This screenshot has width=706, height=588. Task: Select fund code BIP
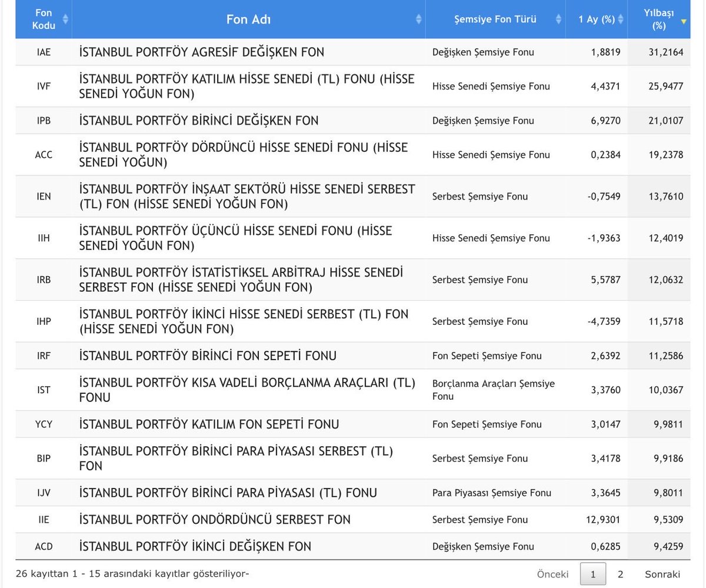coord(44,459)
